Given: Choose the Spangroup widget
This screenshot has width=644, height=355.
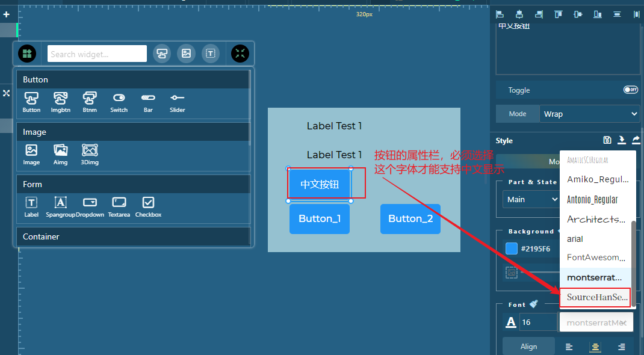Looking at the screenshot, I should (60, 206).
